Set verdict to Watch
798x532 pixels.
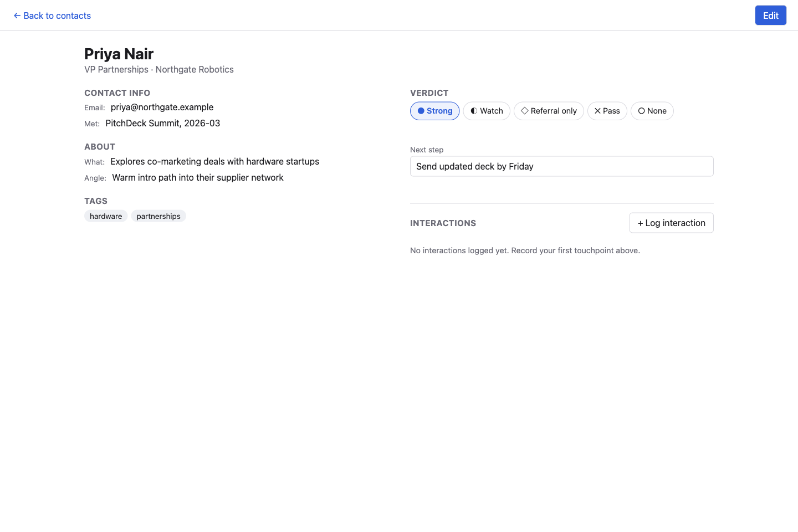coord(487,111)
